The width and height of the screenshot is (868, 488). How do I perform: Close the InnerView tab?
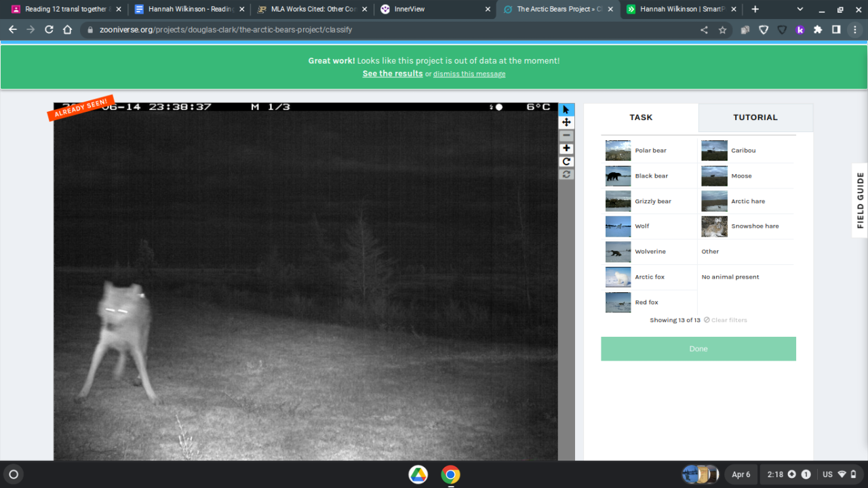(x=488, y=9)
